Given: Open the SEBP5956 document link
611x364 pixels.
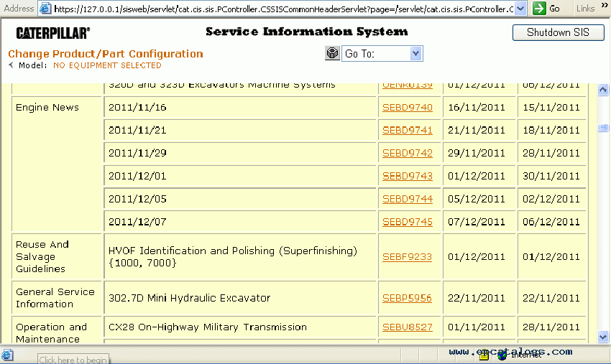Looking at the screenshot, I should 407,298.
